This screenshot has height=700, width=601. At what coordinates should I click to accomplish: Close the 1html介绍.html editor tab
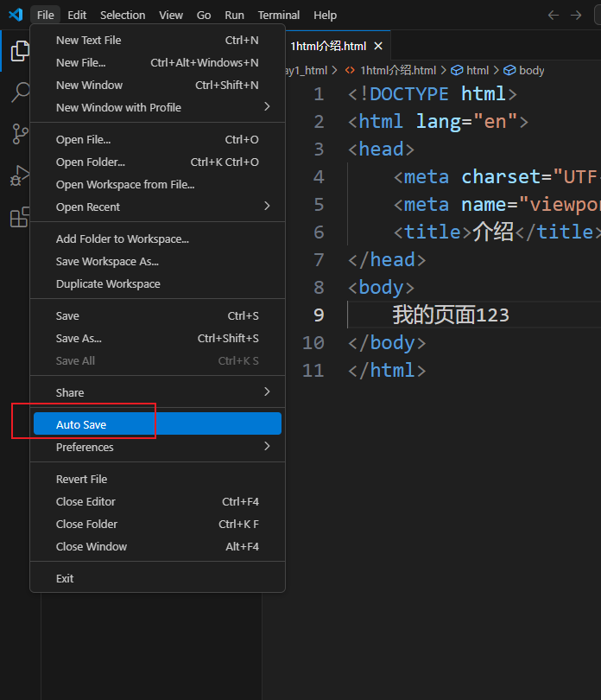pos(378,46)
